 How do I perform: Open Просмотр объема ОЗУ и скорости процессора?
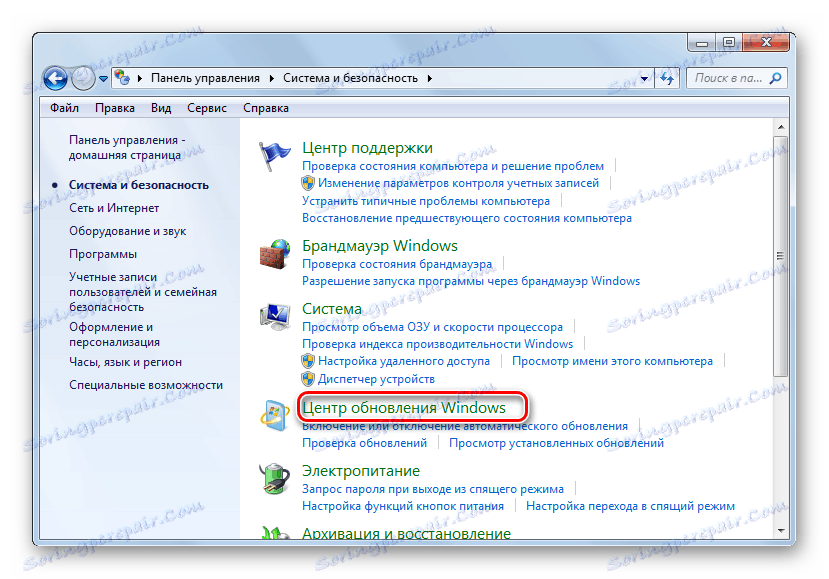(432, 327)
